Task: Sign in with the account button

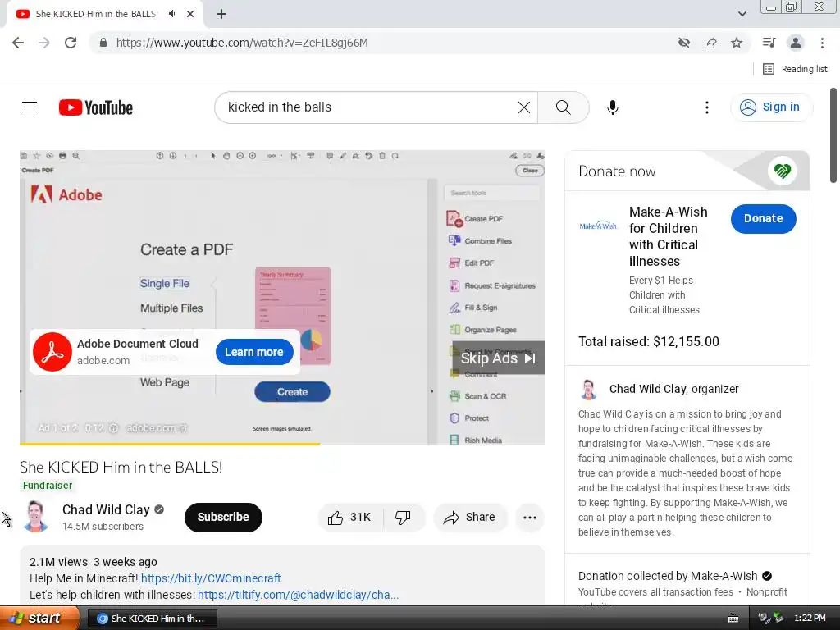Action: (770, 107)
